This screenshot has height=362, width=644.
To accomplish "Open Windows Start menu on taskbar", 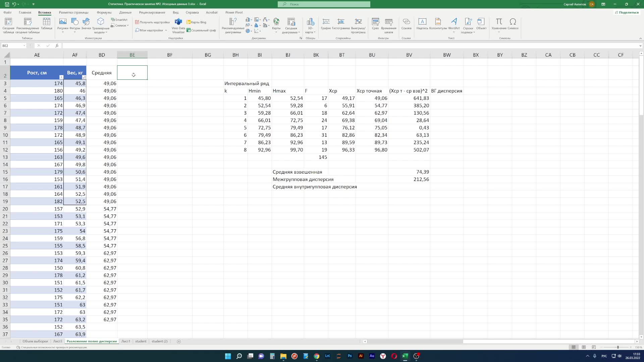I will (x=228, y=356).
